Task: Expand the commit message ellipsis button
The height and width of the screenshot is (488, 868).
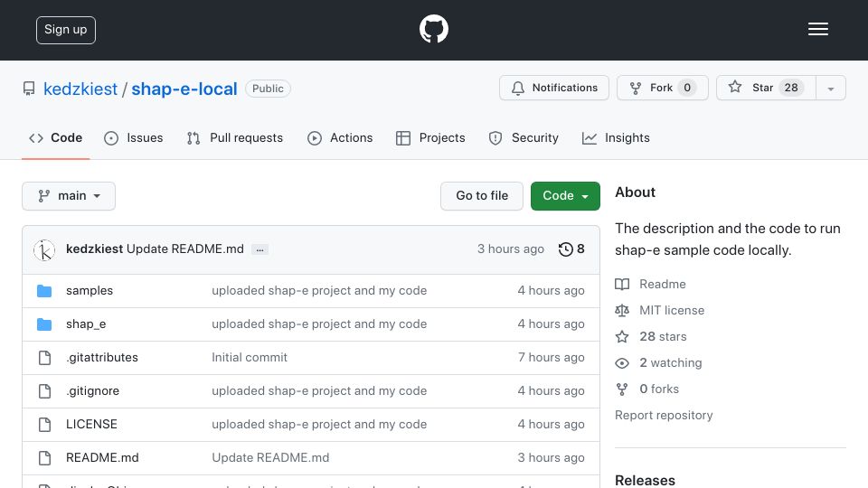Action: [259, 249]
